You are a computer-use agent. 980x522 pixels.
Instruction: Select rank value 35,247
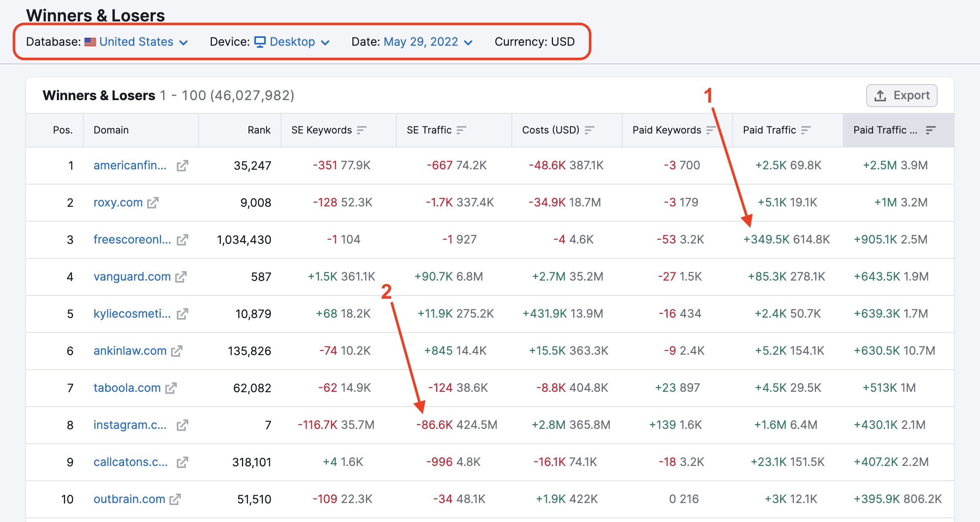coord(252,166)
